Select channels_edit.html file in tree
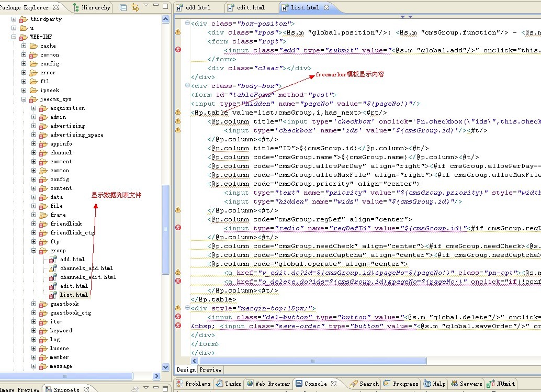 [x=88, y=277]
